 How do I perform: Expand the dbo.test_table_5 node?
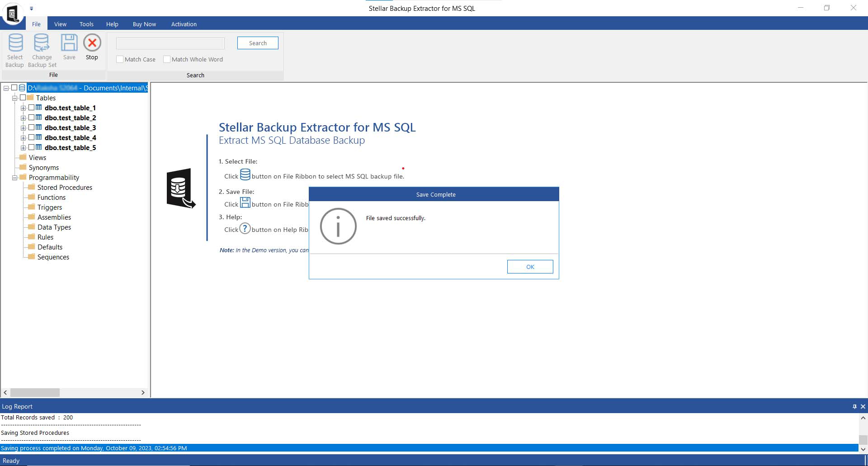(x=23, y=148)
